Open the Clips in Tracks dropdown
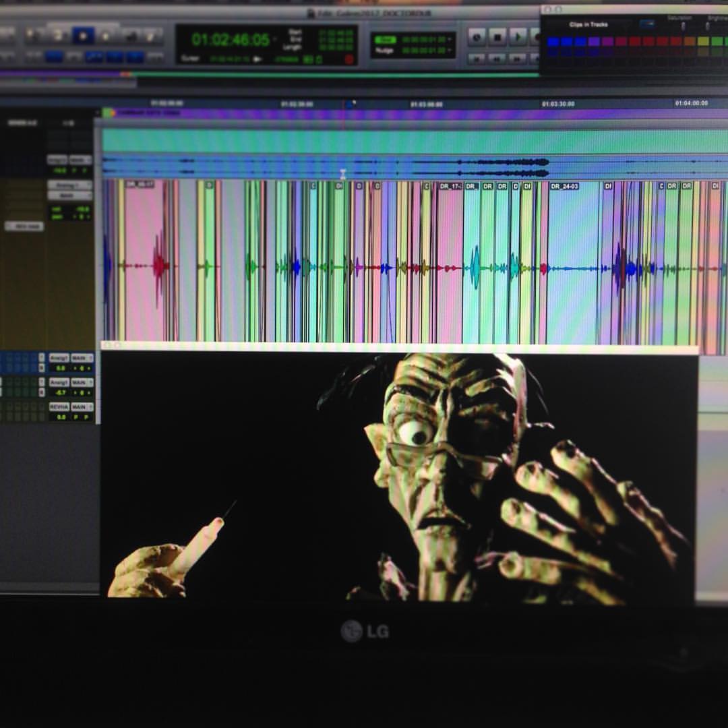Screen dimensions: 728x728 tap(588, 24)
